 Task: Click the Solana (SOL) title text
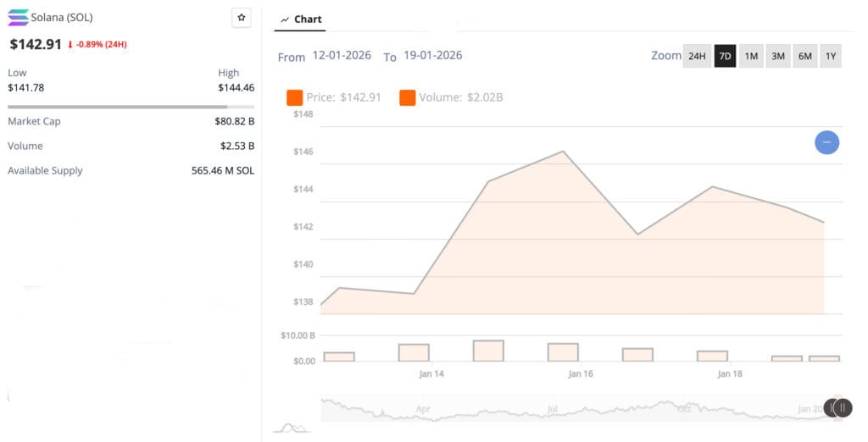(x=62, y=18)
